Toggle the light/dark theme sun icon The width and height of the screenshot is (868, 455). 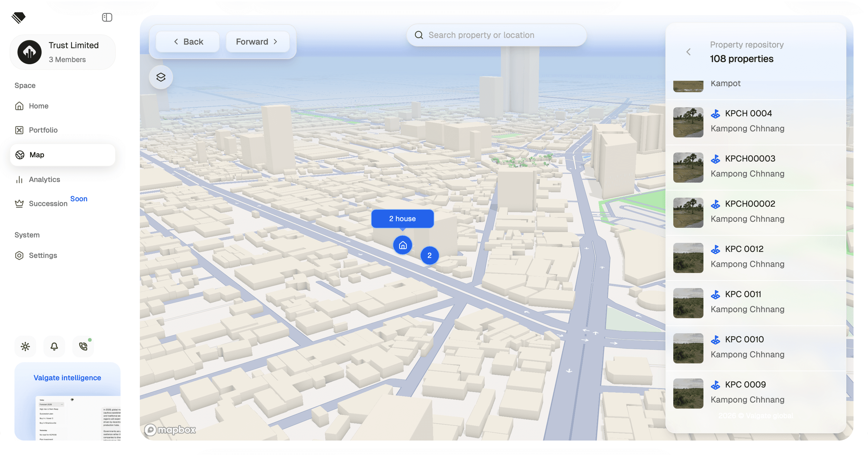click(x=25, y=346)
